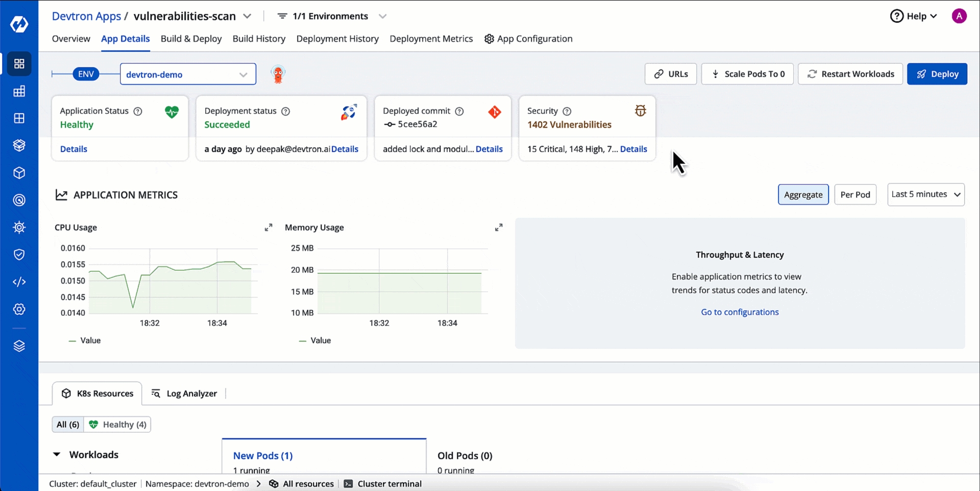Switch metrics view to Aggregate
The width and height of the screenshot is (980, 491).
pos(803,195)
